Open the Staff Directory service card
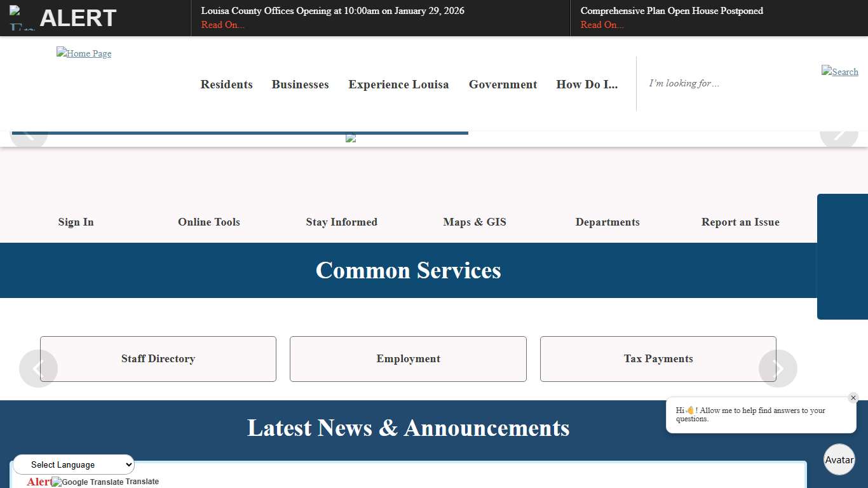This screenshot has width=868, height=488. point(158,358)
